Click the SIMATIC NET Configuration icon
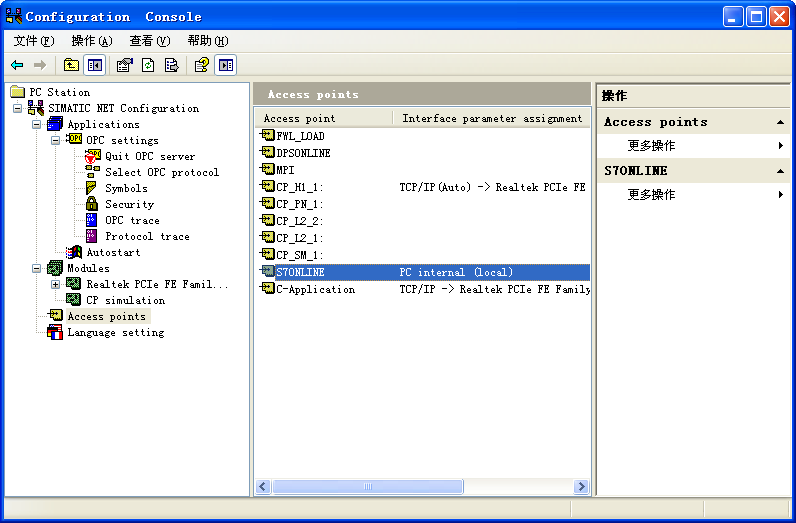The image size is (796, 523). coord(36,108)
